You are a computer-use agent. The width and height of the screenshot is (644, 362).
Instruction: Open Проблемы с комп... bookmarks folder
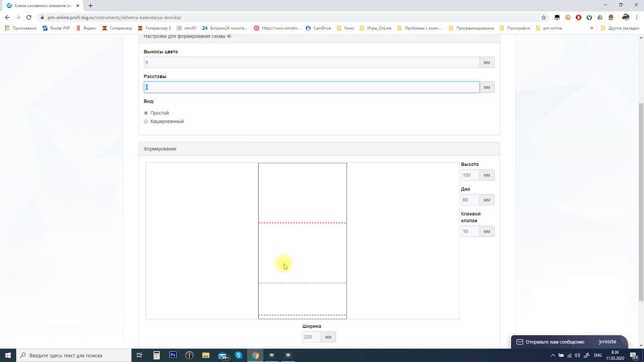(419, 28)
